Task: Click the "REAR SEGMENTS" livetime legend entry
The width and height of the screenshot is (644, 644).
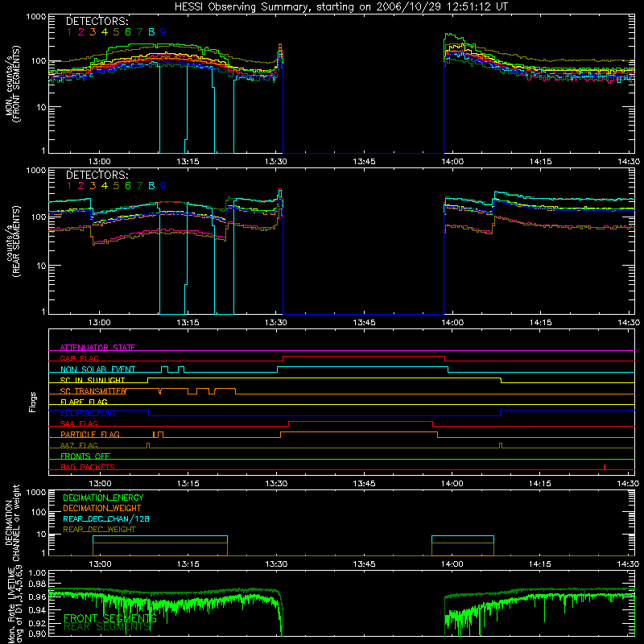Action: pos(107,626)
